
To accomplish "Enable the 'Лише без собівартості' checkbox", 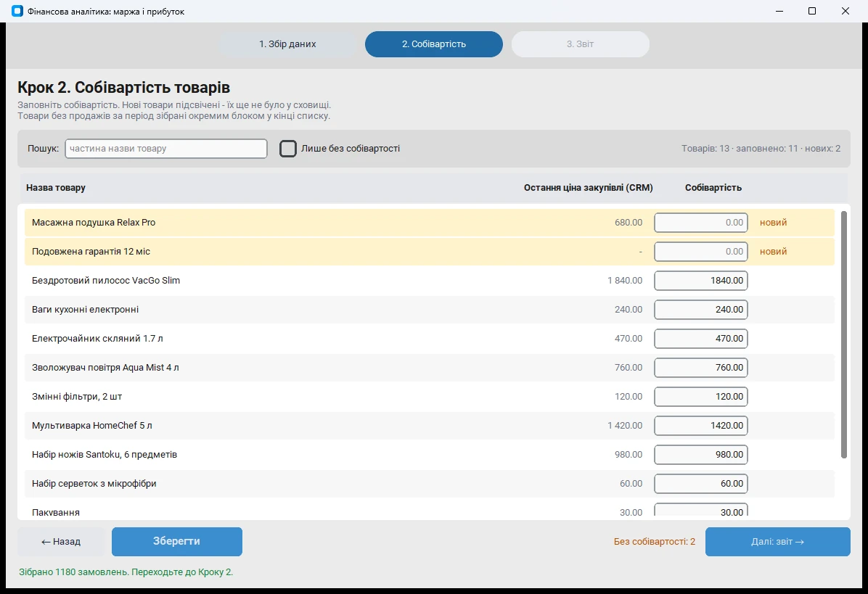I will [288, 149].
